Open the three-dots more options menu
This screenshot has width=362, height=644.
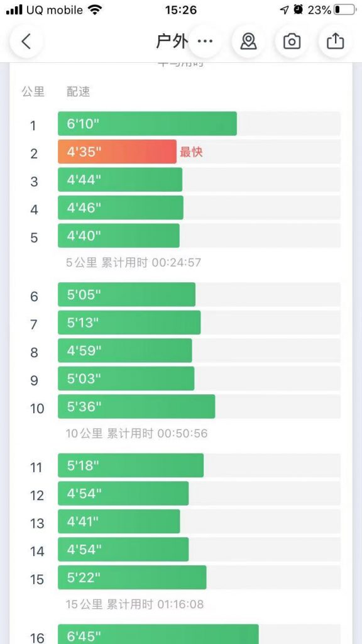(205, 42)
